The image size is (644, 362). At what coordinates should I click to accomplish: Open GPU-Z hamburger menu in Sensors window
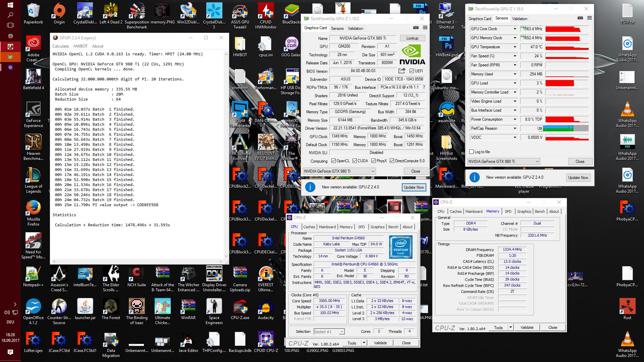pos(589,18)
